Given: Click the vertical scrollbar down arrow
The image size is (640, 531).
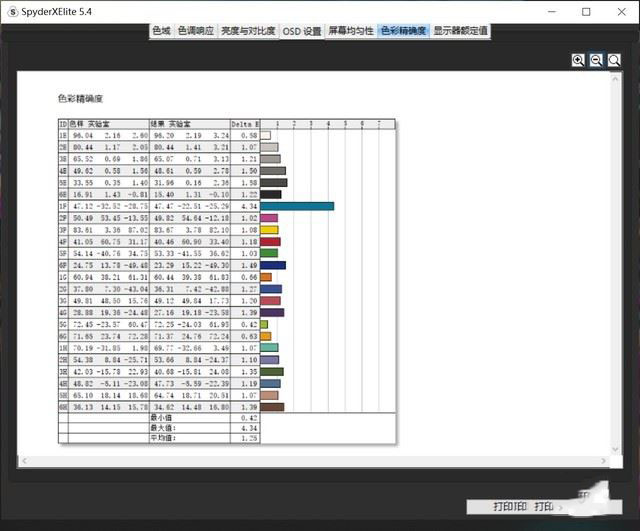Looking at the screenshot, I should pyautogui.click(x=615, y=449).
